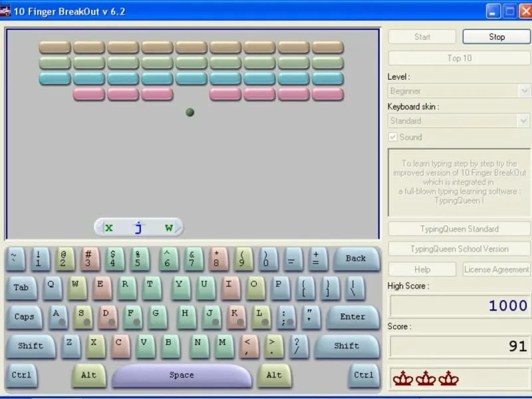Click the J key on the virtual keyboard
The width and height of the screenshot is (532, 399).
(211, 318)
